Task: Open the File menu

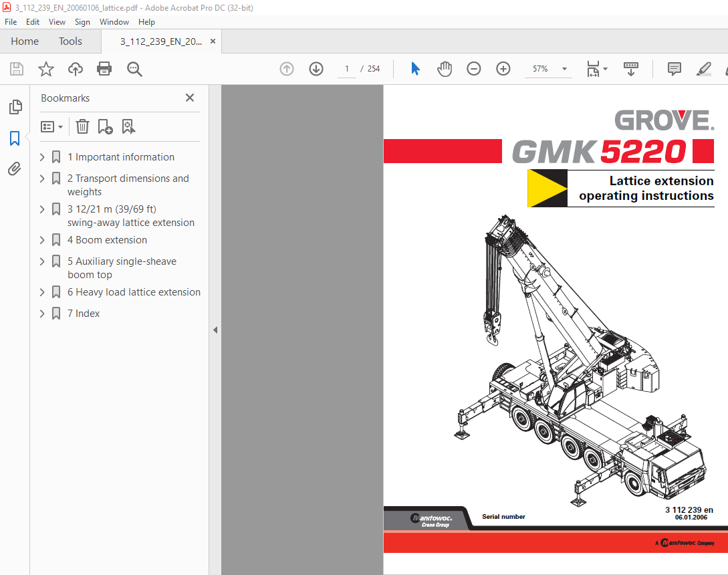Action: click(11, 22)
